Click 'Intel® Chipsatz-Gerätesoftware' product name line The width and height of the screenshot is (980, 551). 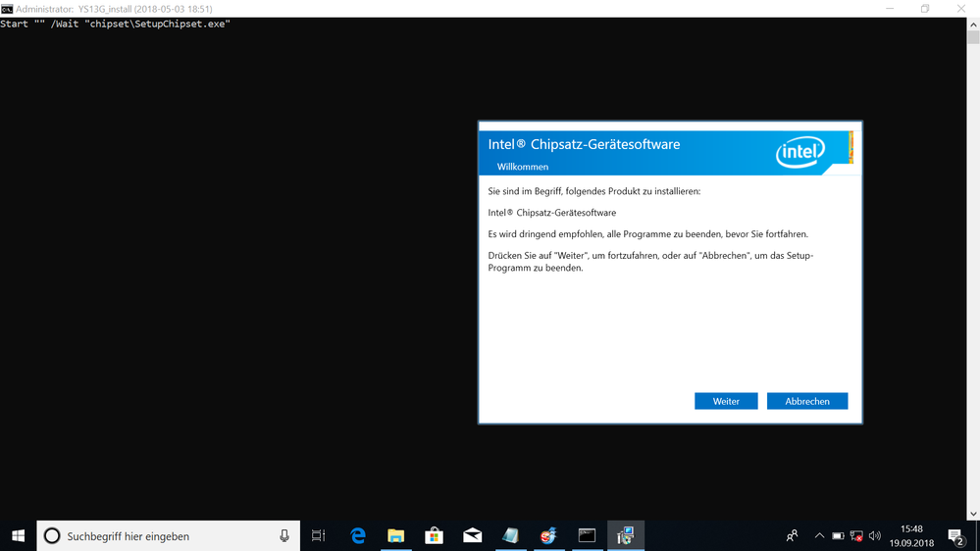(x=552, y=213)
